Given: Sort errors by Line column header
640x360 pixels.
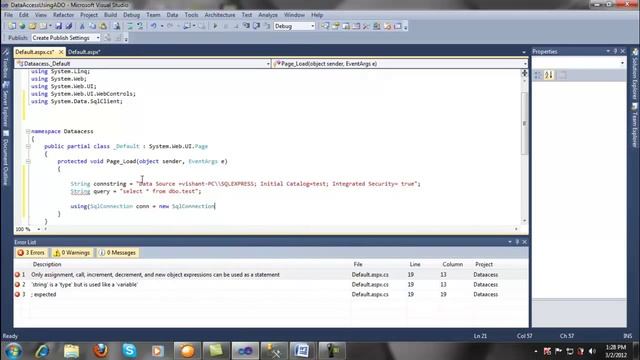Looking at the screenshot, I should (x=415, y=264).
